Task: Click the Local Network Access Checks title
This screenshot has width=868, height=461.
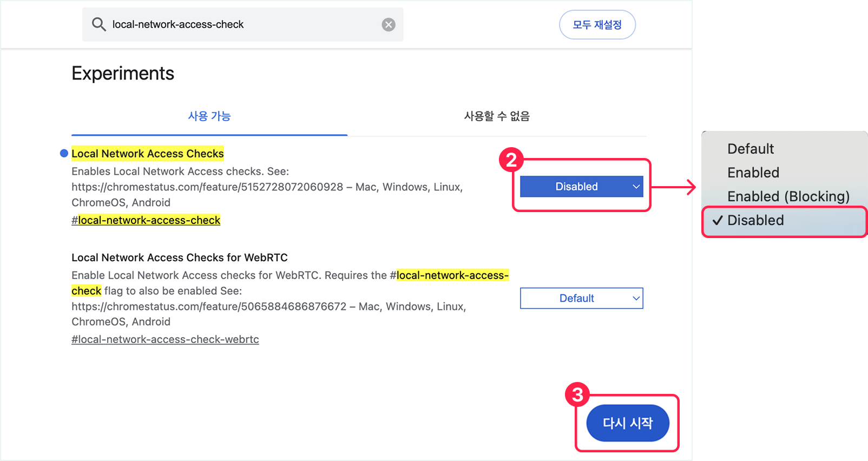Action: (x=148, y=154)
